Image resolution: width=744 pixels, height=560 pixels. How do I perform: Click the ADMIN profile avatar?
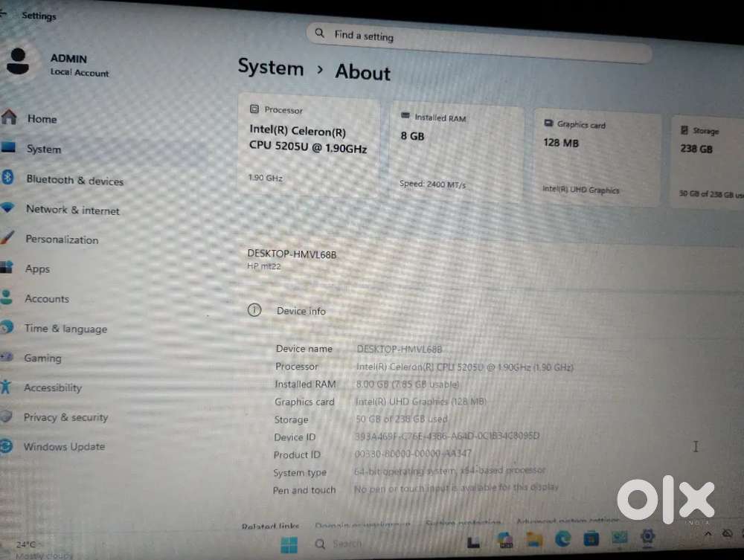pos(18,62)
